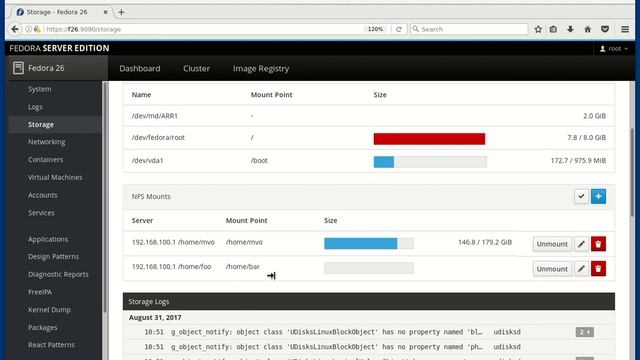
Task: Open the Cluster tab
Action: pos(196,69)
